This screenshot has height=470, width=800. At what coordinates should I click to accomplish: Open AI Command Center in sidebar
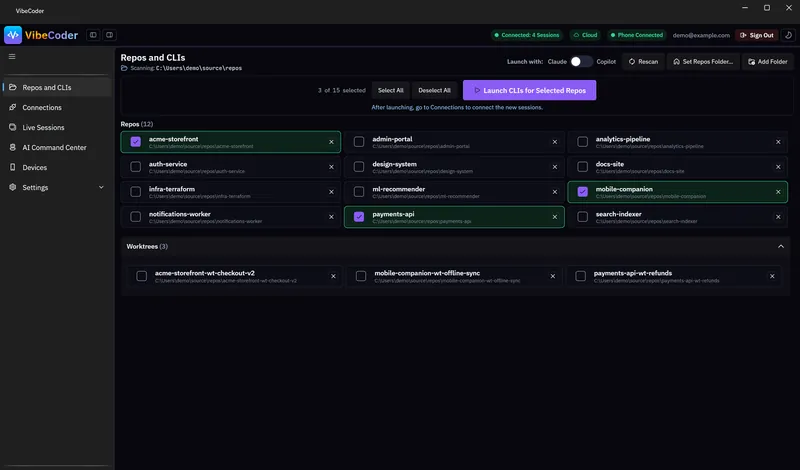[57, 147]
